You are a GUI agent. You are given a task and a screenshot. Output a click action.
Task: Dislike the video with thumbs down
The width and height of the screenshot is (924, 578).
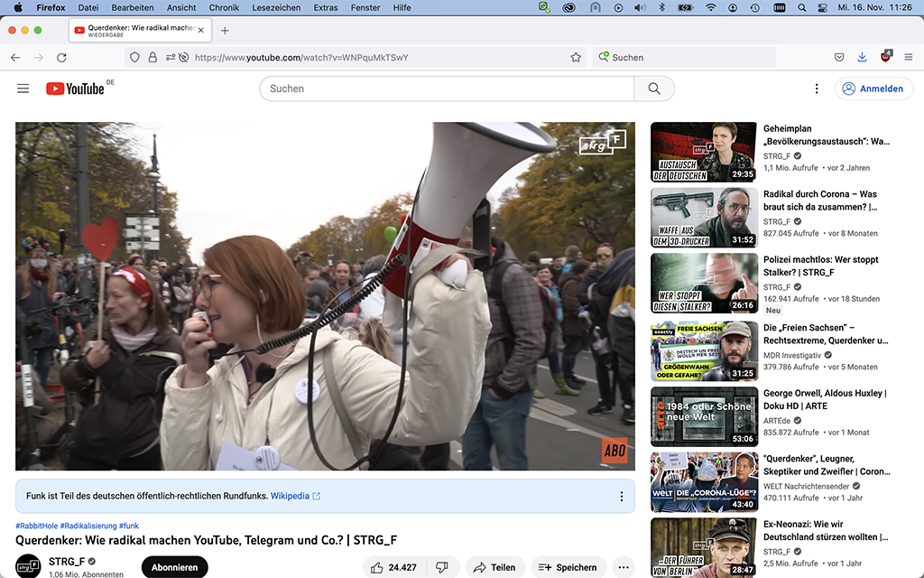(x=442, y=567)
